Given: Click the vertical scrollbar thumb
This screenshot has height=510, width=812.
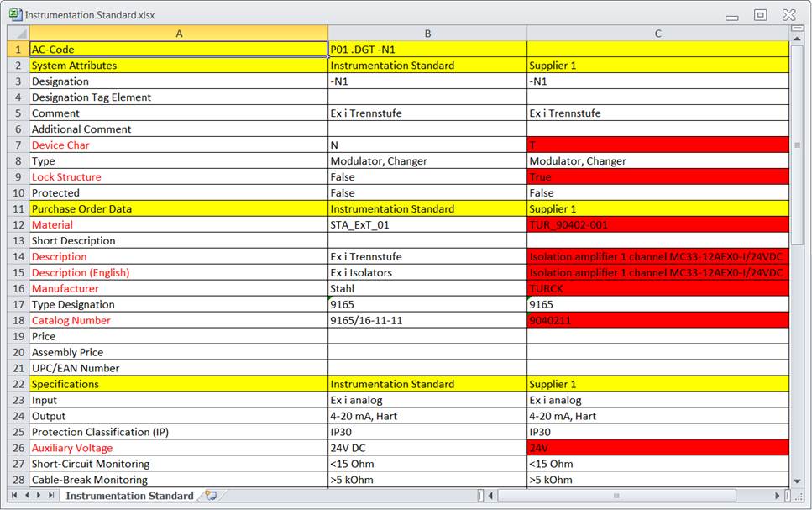Looking at the screenshot, I should click(798, 145).
